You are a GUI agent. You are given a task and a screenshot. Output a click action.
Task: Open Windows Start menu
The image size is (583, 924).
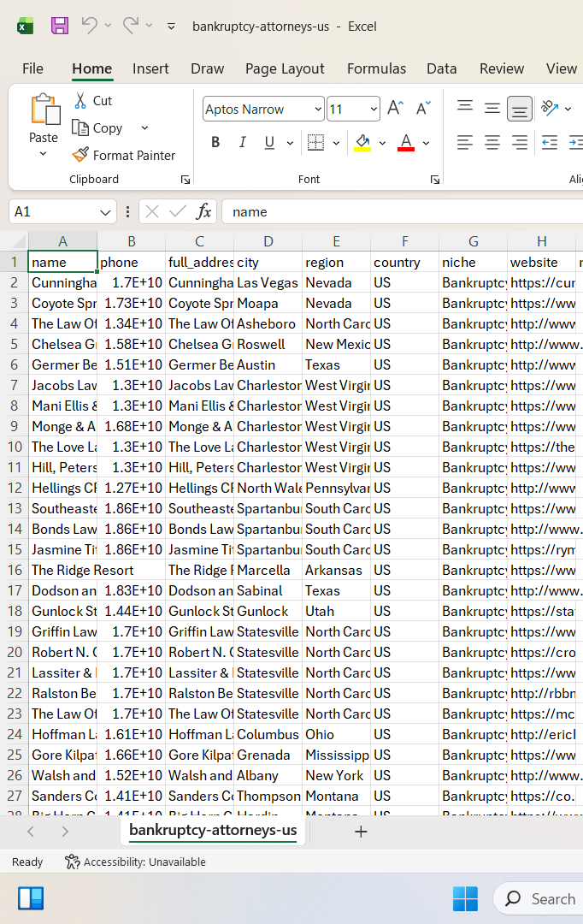(465, 898)
